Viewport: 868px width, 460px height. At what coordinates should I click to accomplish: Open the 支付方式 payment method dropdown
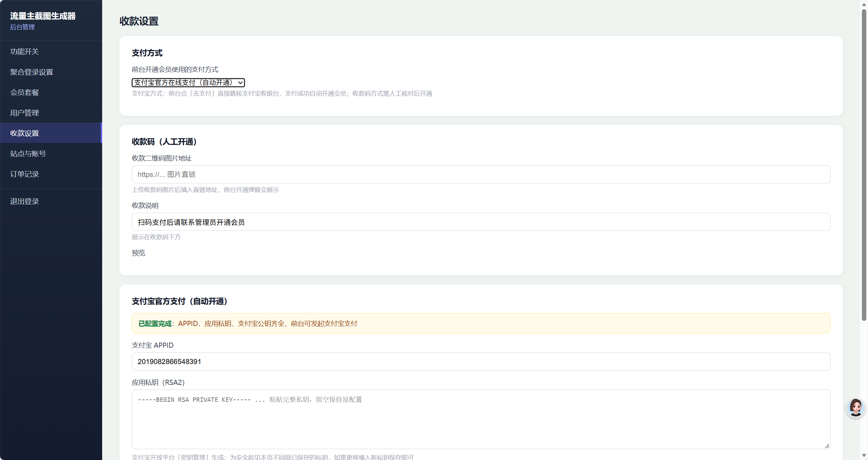(188, 83)
